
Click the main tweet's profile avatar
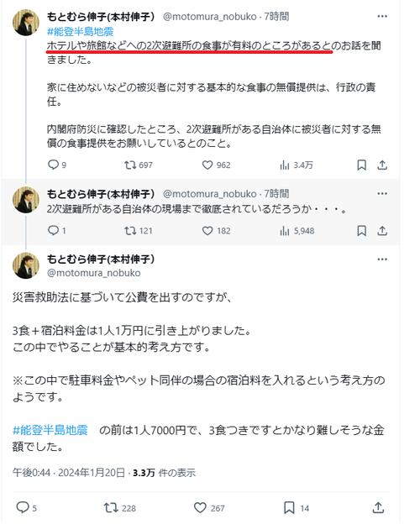[26, 265]
